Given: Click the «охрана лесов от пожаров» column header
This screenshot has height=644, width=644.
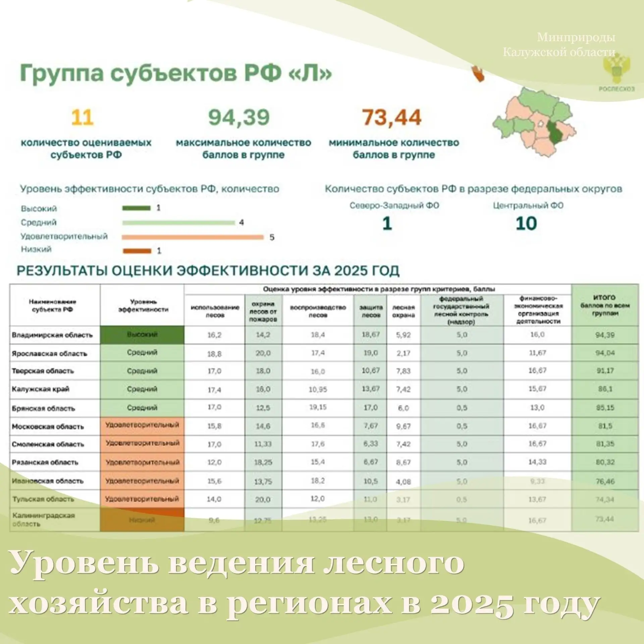Looking at the screenshot, I should (x=263, y=311).
